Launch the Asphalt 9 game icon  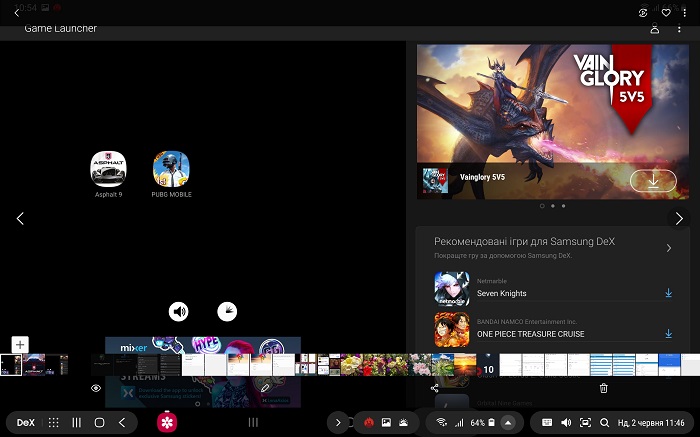click(x=108, y=169)
